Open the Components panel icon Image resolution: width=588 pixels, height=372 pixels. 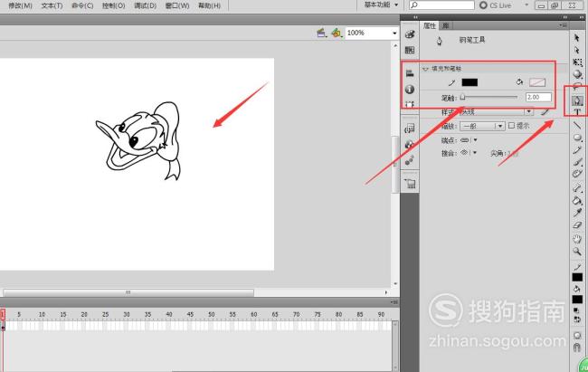click(410, 145)
